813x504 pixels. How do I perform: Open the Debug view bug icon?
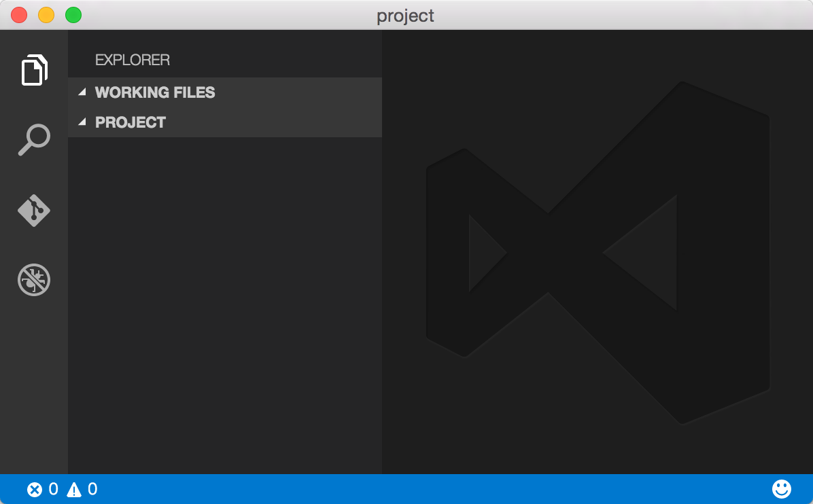coord(34,280)
